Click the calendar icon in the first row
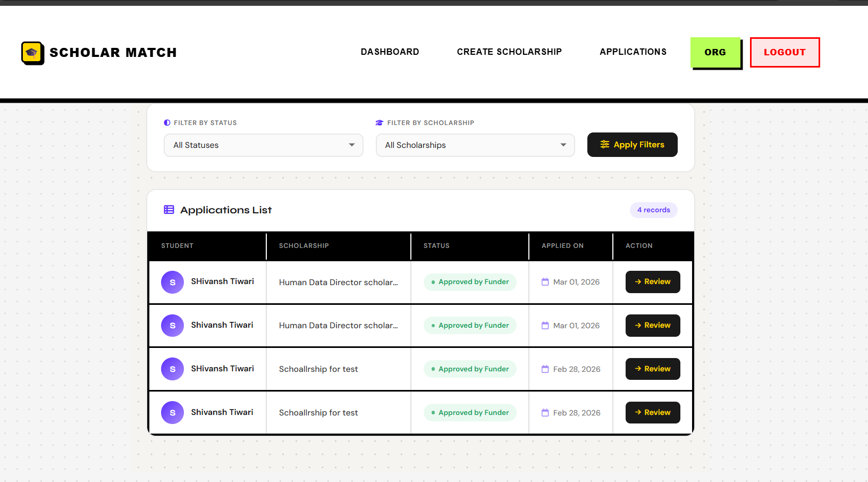The image size is (868, 482). pos(545,282)
